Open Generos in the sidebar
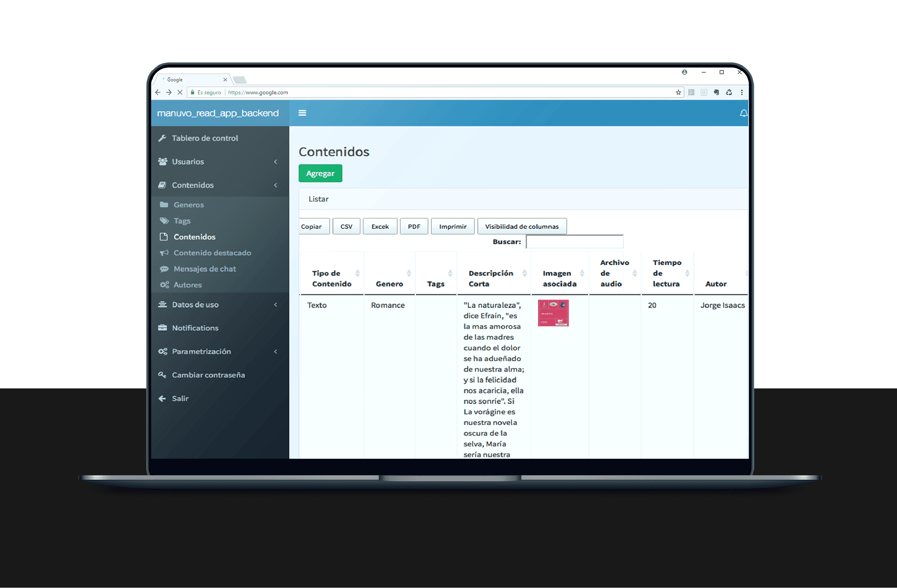The image size is (897, 588). 188,205
